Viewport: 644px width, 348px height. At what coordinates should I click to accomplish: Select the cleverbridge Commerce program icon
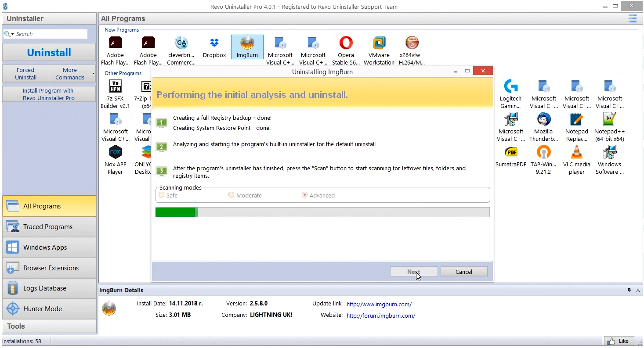click(181, 43)
